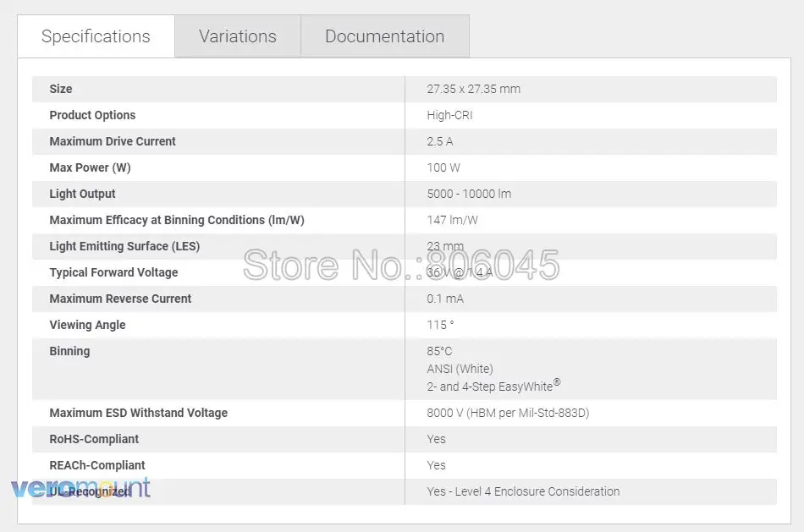Image resolution: width=804 pixels, height=532 pixels.
Task: Click the Level 4 Enclosure Consideration value
Action: [523, 491]
